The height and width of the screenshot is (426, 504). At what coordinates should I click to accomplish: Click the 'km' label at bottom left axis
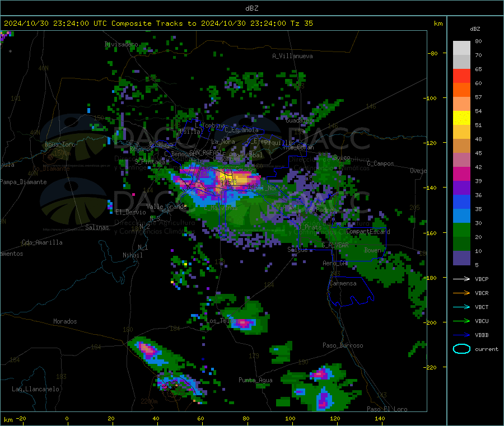(8, 420)
